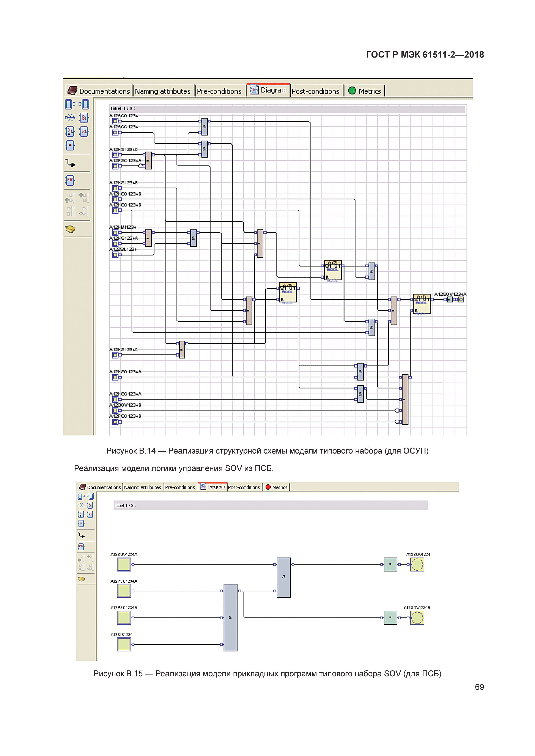Choose the >1 gate tool in Figure B.15 toolbar
Screen dimensions: 535x756
(90, 514)
